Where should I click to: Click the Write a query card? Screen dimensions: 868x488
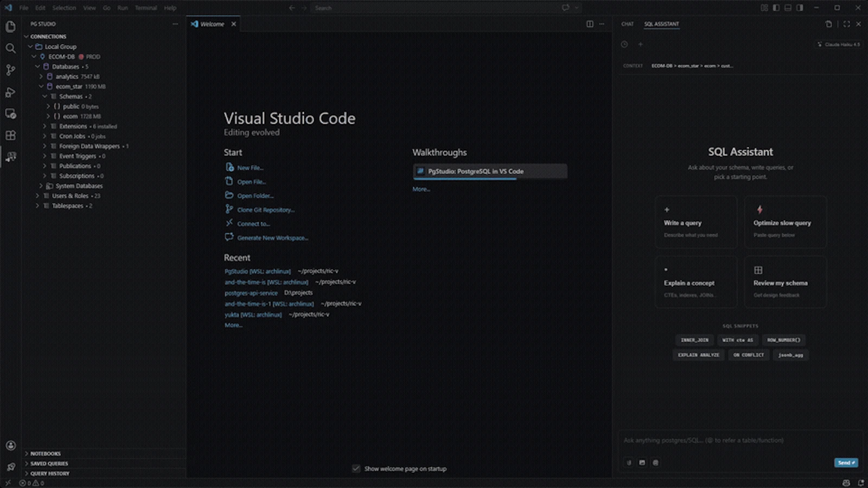click(696, 222)
